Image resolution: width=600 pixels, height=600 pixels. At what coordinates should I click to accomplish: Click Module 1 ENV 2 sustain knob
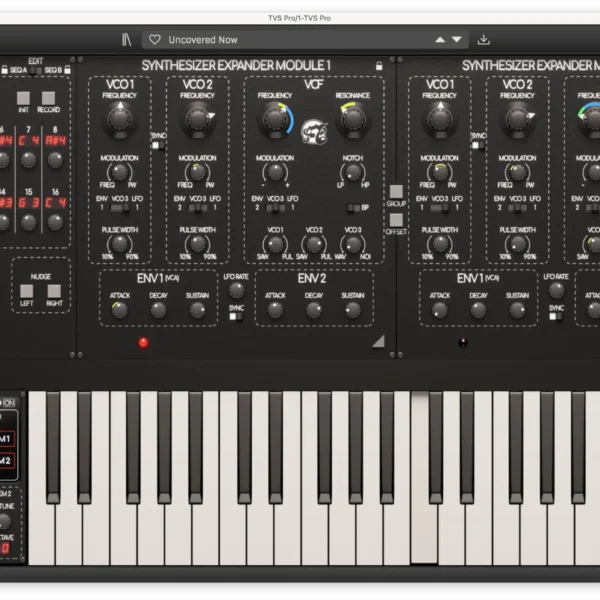353,310
